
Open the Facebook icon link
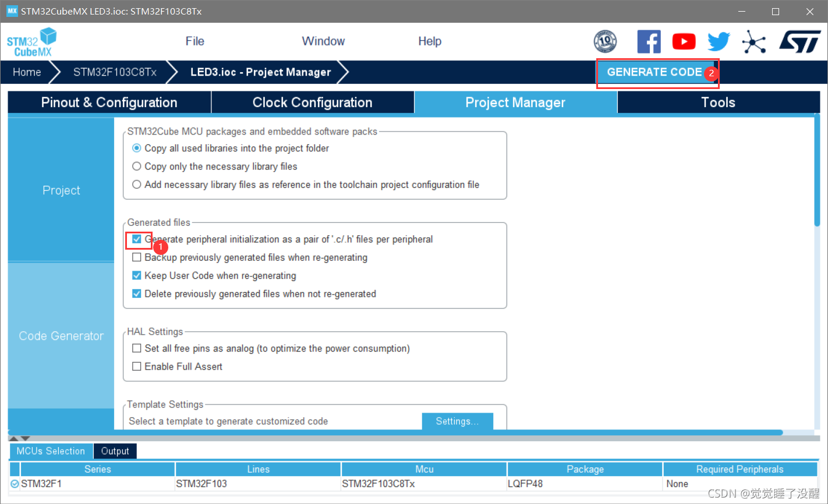[649, 41]
